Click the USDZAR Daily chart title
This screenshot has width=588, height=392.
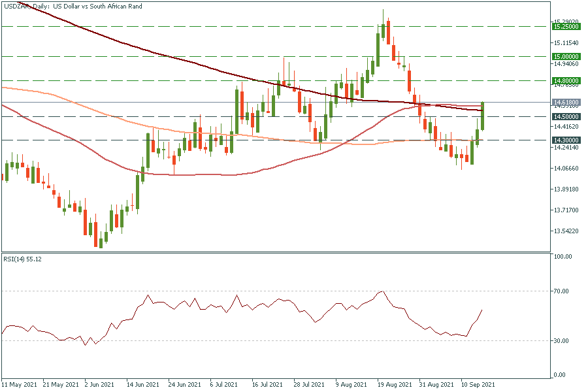(x=72, y=6)
